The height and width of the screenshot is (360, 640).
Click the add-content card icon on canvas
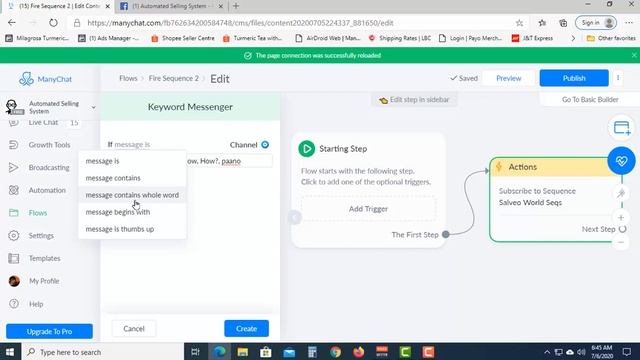621,128
